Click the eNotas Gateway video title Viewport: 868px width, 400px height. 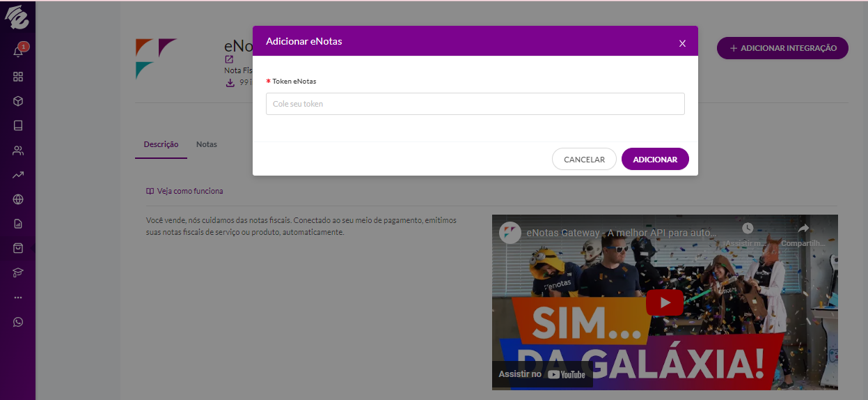(621, 231)
